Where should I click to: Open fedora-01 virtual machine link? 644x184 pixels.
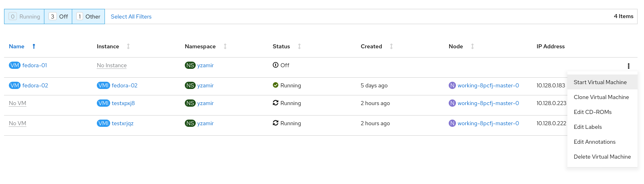tap(35, 65)
